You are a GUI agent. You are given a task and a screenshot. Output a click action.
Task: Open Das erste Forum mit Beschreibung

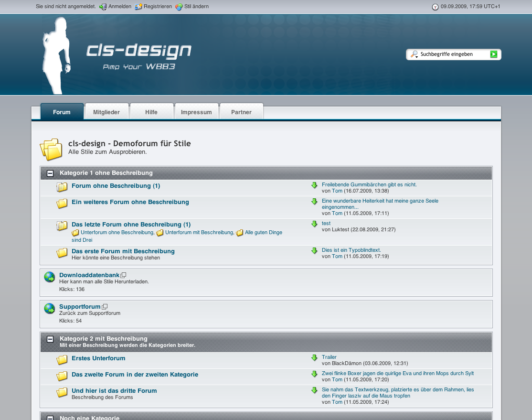(123, 251)
